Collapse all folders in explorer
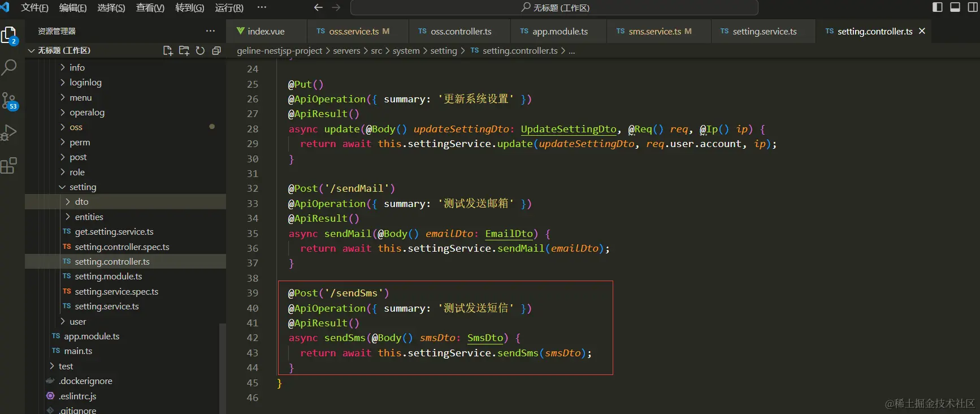 tap(216, 50)
